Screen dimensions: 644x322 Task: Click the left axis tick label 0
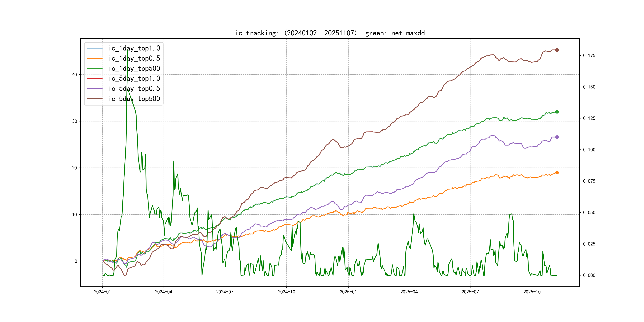pyautogui.click(x=76, y=261)
